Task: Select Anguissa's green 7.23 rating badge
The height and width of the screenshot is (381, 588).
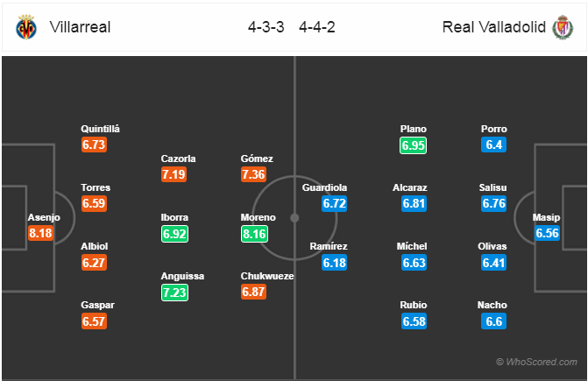Action: click(x=174, y=293)
